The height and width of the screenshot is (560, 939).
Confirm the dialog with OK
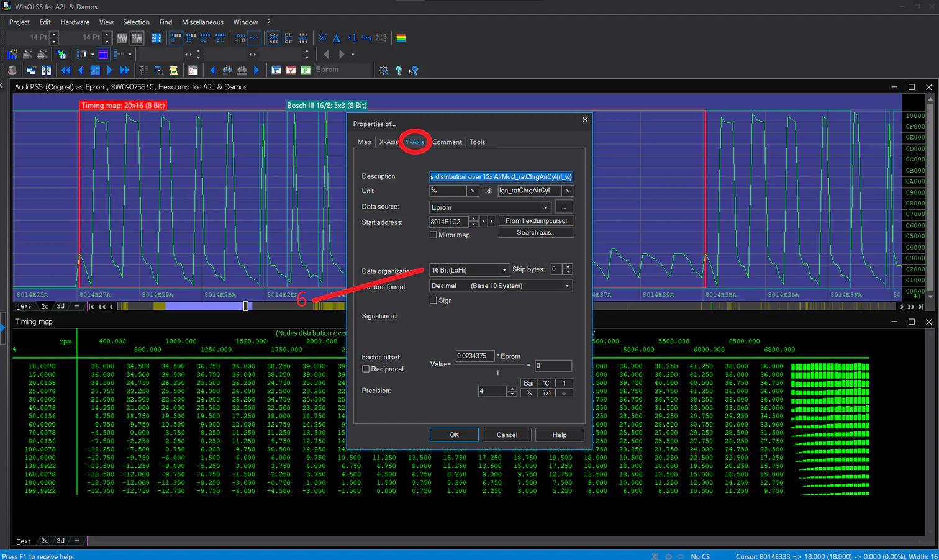pyautogui.click(x=454, y=435)
